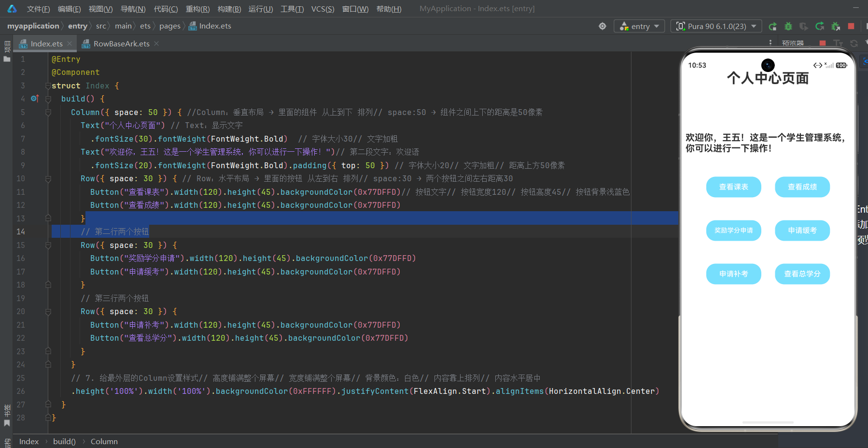Click the DevEco Studio logo icon
868x448 pixels.
[x=12, y=9]
